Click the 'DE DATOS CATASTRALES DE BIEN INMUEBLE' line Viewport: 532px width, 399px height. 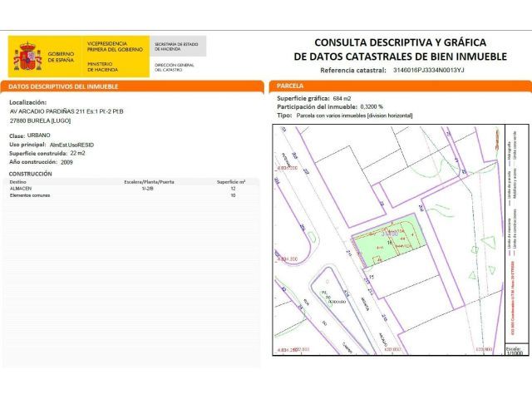[x=401, y=57]
